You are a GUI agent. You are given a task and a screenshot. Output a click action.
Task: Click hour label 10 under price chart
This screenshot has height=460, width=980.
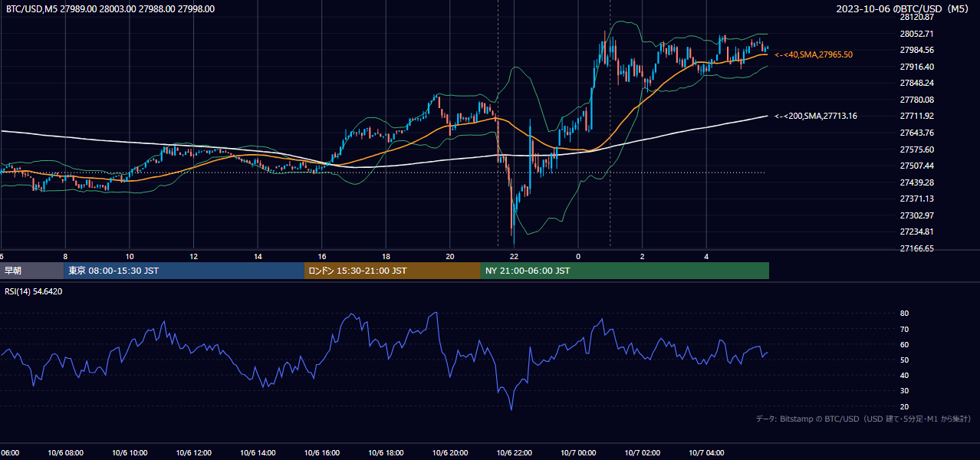pos(130,256)
